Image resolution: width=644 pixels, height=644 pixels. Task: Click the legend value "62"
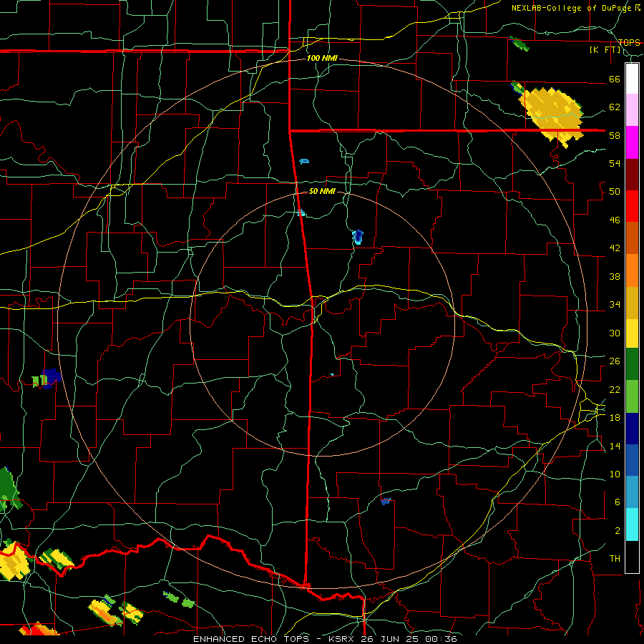(615, 107)
